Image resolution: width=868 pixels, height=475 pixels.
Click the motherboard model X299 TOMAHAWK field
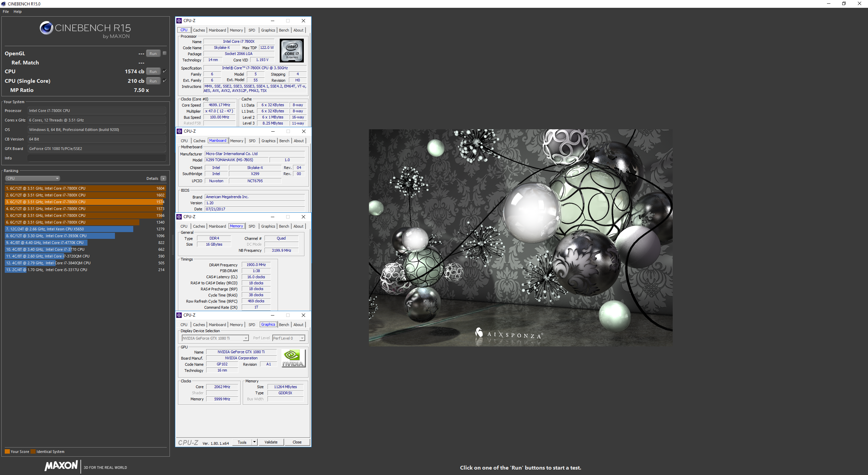(237, 160)
